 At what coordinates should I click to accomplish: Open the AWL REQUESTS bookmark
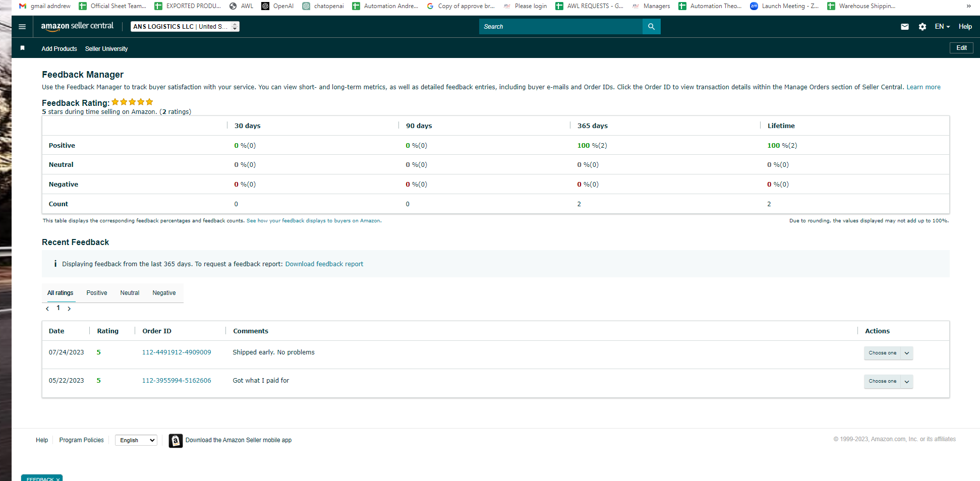point(590,6)
